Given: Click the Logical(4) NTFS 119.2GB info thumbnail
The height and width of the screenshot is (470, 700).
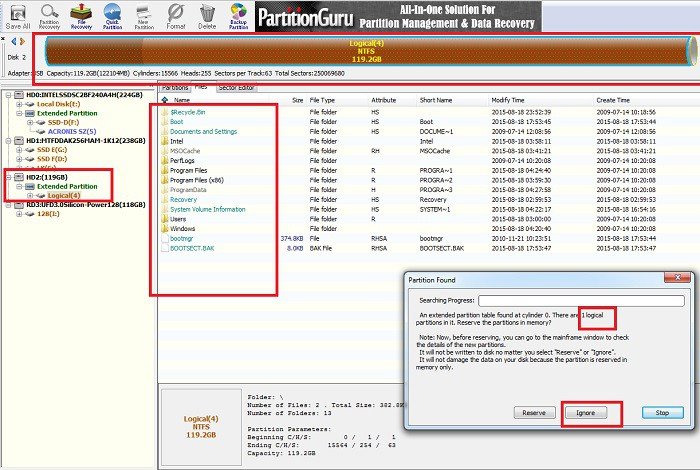Looking at the screenshot, I should (x=201, y=427).
